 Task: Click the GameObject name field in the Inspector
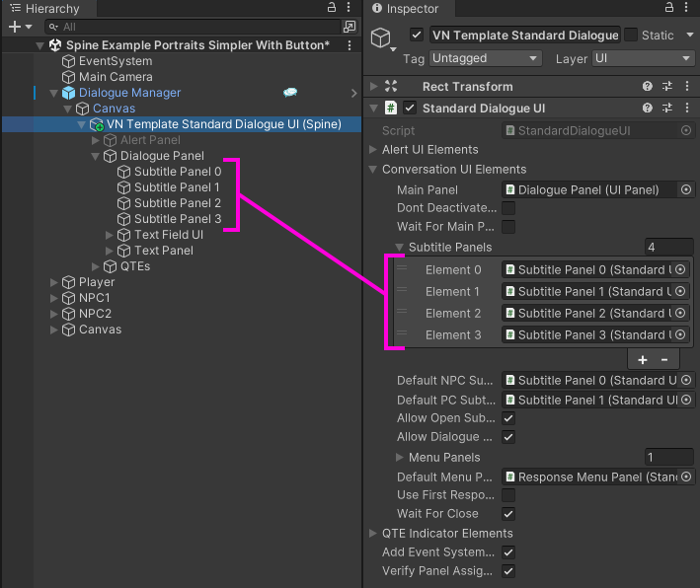pyautogui.click(x=525, y=35)
